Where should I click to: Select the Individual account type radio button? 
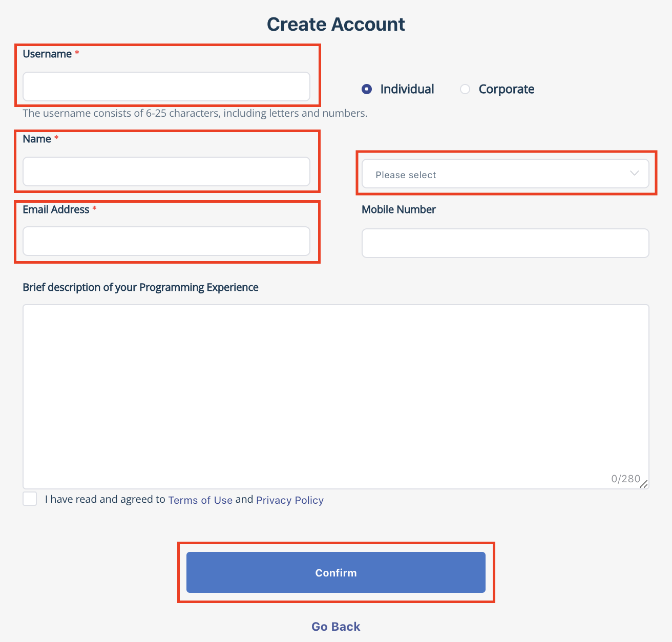point(367,89)
